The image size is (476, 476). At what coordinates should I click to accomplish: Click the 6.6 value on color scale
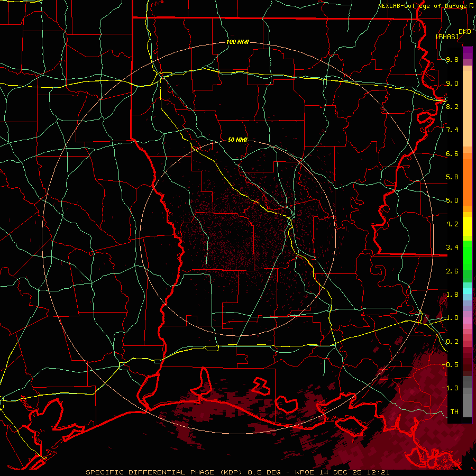(452, 153)
